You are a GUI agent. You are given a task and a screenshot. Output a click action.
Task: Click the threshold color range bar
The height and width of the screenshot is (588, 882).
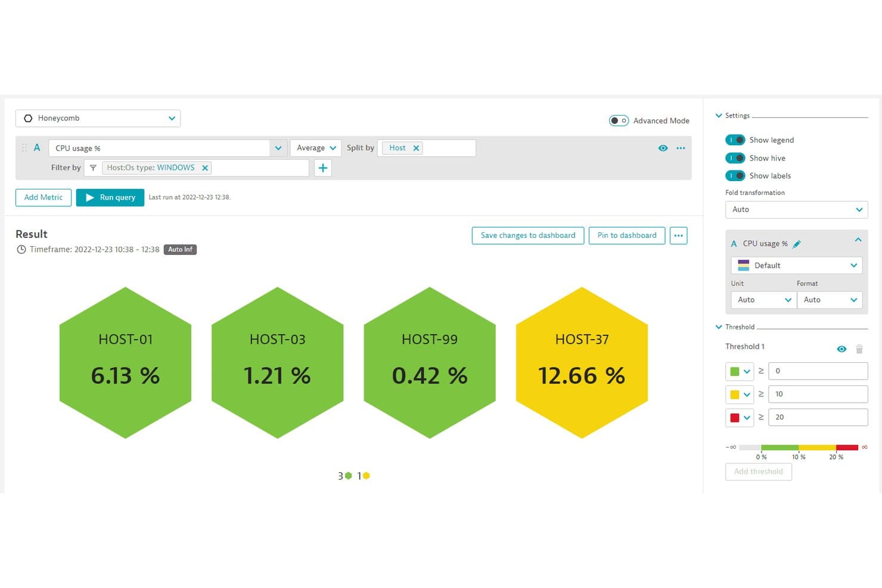798,447
